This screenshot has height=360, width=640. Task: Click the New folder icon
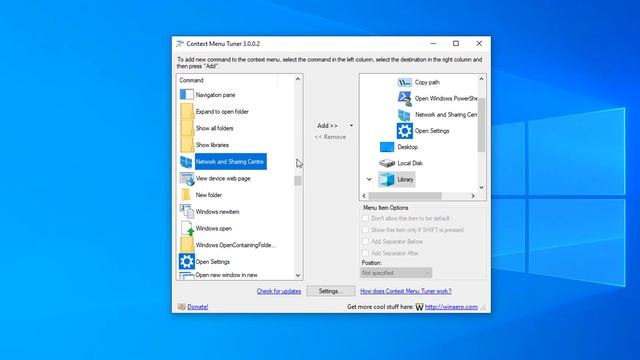pyautogui.click(x=186, y=195)
